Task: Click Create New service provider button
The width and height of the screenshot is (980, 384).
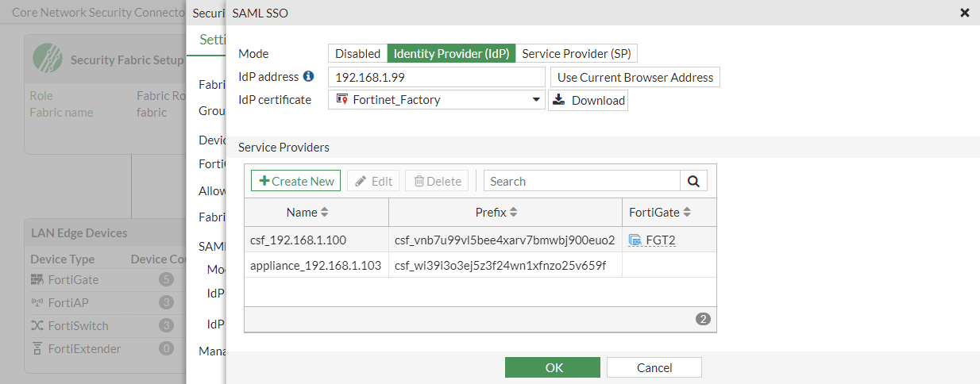Action: (296, 181)
